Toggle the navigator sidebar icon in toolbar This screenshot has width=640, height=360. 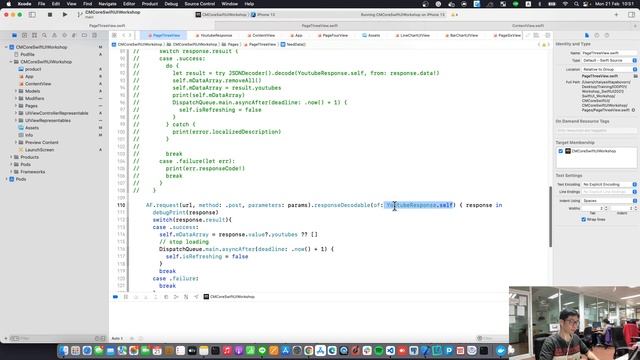click(x=32, y=15)
